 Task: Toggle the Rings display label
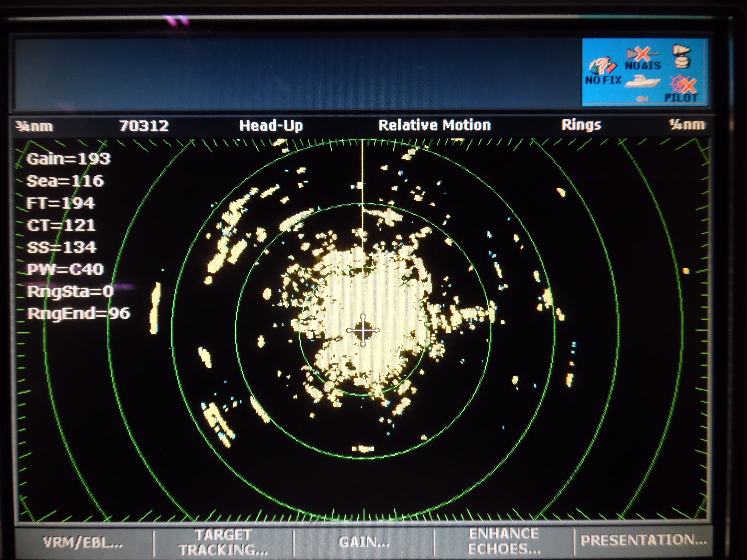tap(581, 125)
